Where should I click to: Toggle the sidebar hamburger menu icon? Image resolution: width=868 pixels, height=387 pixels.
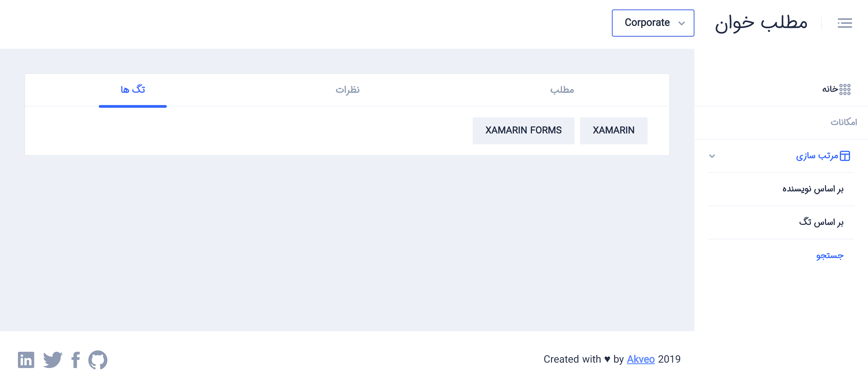tap(844, 23)
